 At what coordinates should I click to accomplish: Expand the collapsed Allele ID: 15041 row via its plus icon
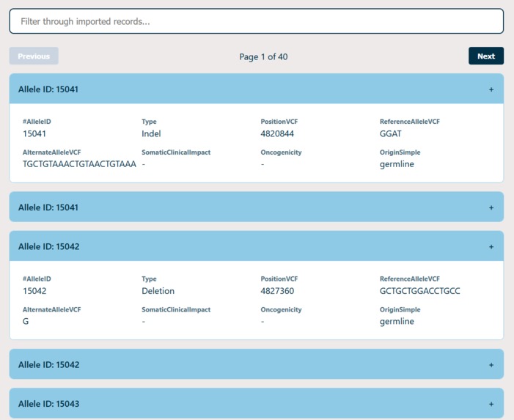pyautogui.click(x=491, y=207)
